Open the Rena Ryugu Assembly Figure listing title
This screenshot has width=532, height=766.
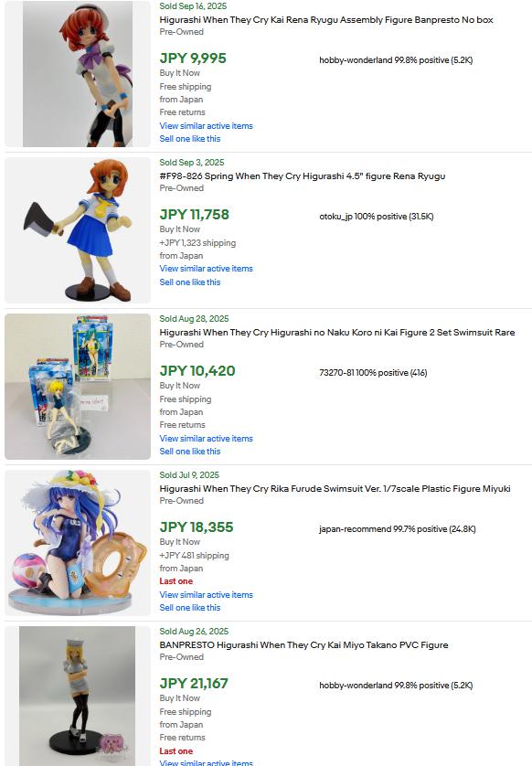pyautogui.click(x=325, y=20)
